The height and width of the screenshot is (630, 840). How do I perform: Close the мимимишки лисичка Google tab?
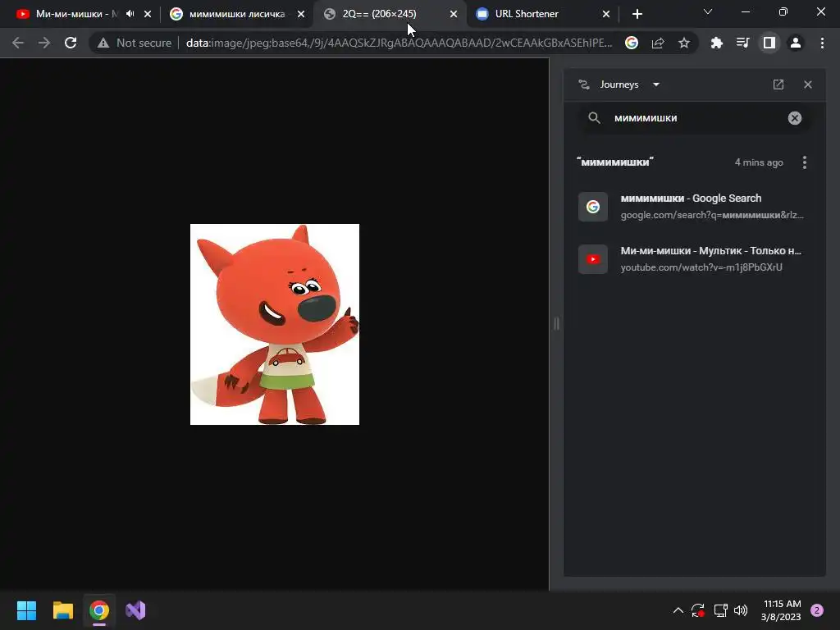301,14
